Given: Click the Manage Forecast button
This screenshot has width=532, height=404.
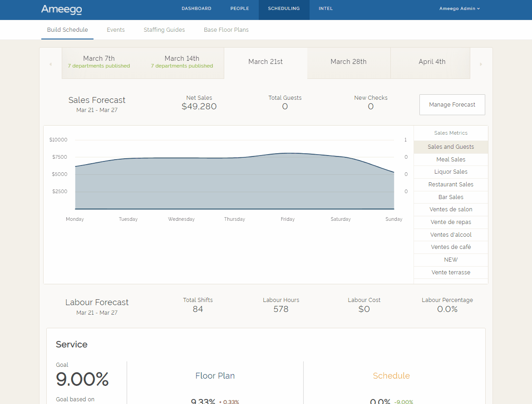Looking at the screenshot, I should tap(452, 105).
